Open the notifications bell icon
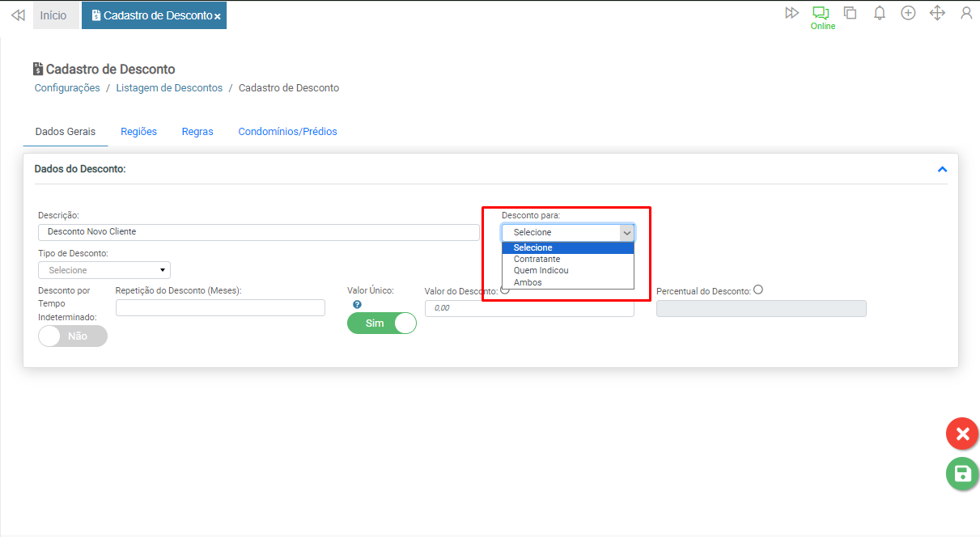Screen dimensions: 980x537 tap(879, 13)
